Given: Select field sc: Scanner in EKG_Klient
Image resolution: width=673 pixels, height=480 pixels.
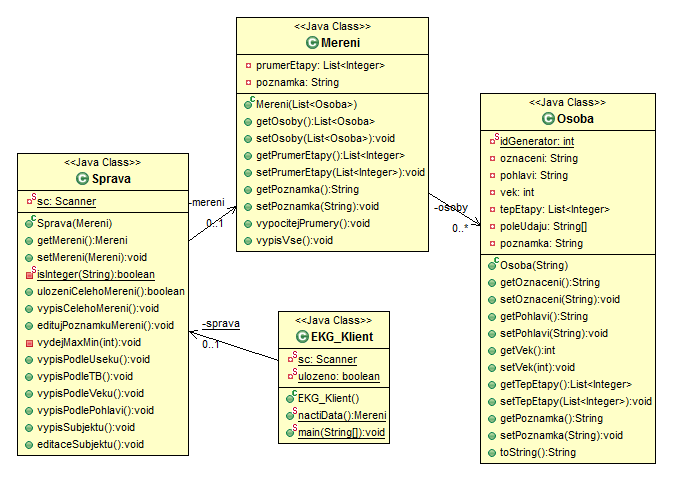Looking at the screenshot, I should click(x=327, y=359).
